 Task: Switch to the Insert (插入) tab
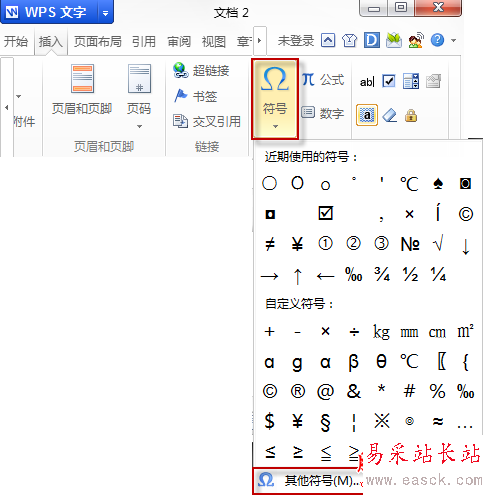pyautogui.click(x=51, y=42)
